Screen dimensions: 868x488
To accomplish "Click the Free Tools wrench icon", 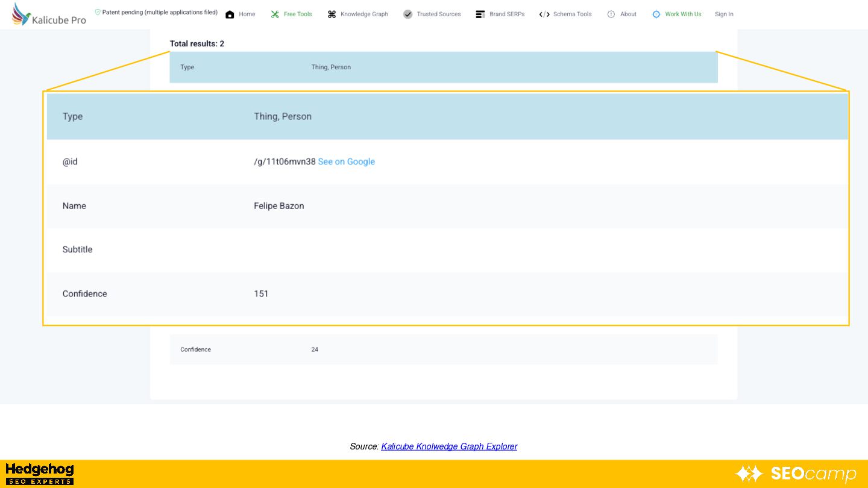I will [x=275, y=14].
